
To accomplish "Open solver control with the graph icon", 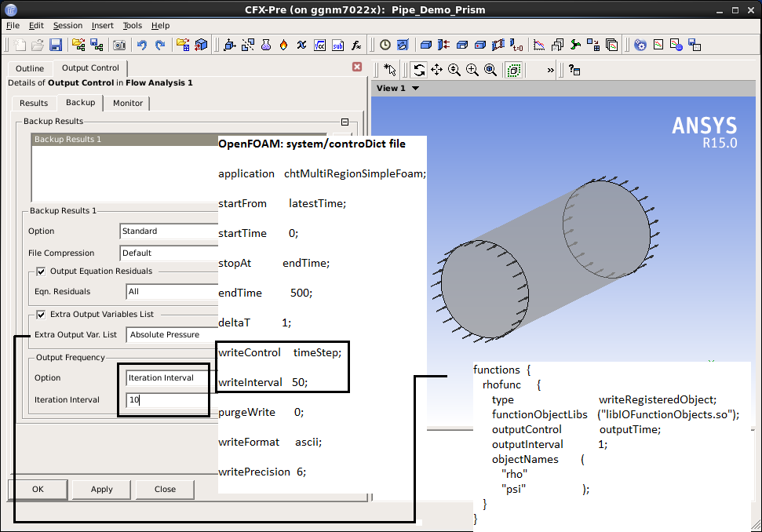I will [539, 46].
